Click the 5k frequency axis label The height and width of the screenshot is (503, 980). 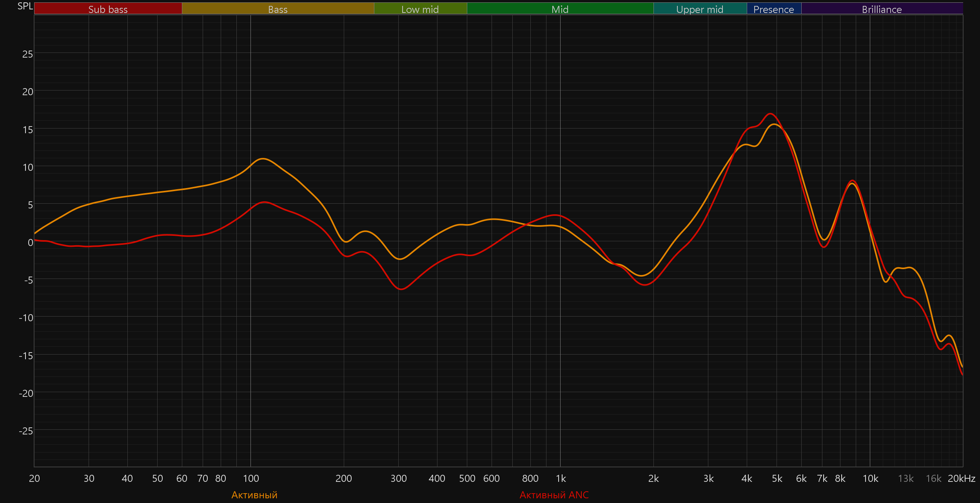click(777, 478)
